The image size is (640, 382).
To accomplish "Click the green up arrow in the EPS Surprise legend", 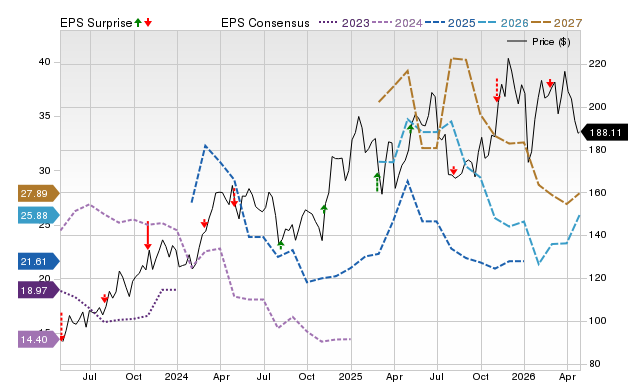I will [x=138, y=23].
